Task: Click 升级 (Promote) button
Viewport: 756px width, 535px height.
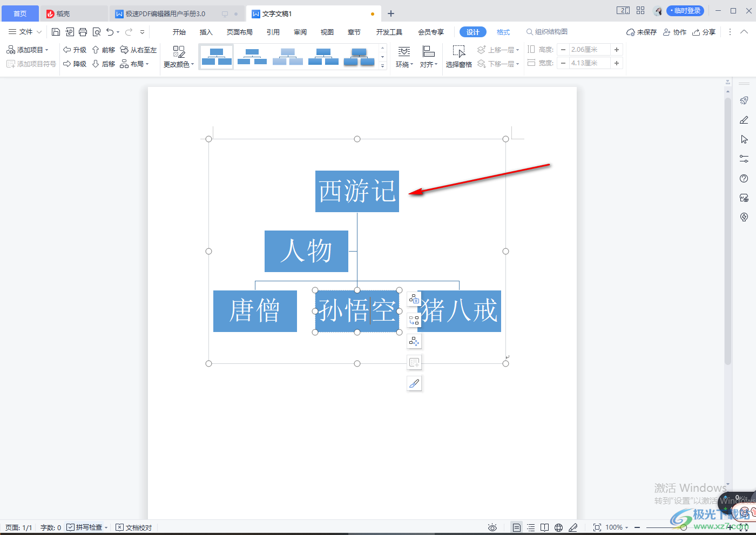Action: point(75,50)
